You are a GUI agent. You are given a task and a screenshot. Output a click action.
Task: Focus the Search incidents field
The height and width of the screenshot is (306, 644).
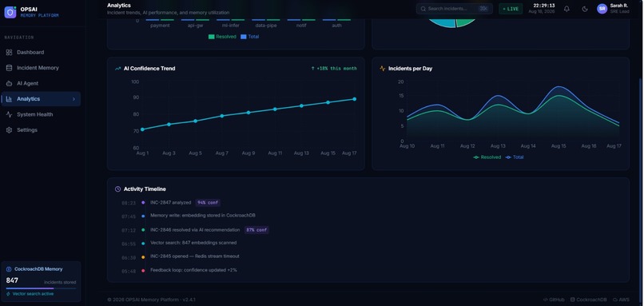455,9
